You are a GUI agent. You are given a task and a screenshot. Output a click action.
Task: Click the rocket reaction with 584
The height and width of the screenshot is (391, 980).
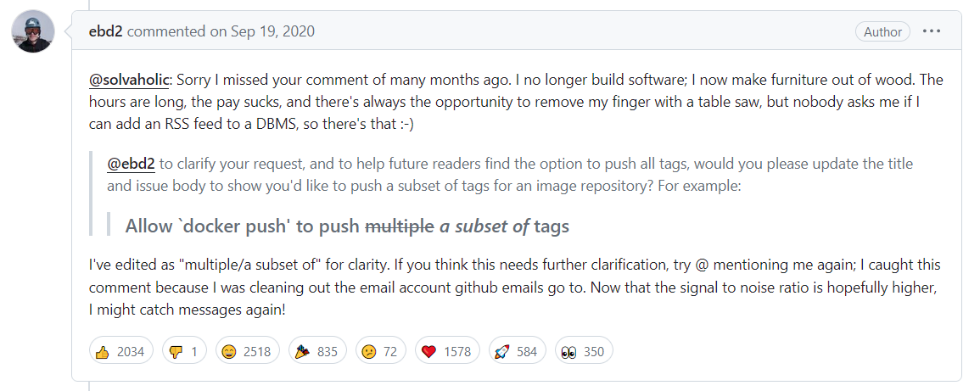pos(517,351)
